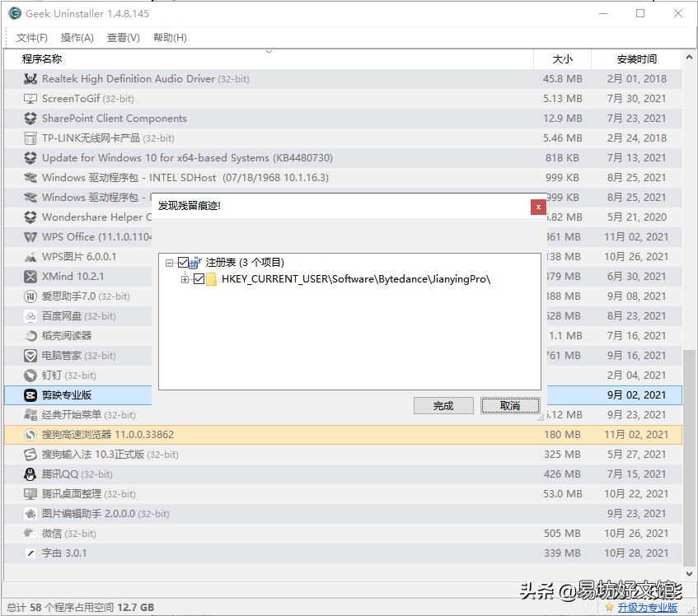Click the 7月 30, 2021 date cell

[x=636, y=99]
